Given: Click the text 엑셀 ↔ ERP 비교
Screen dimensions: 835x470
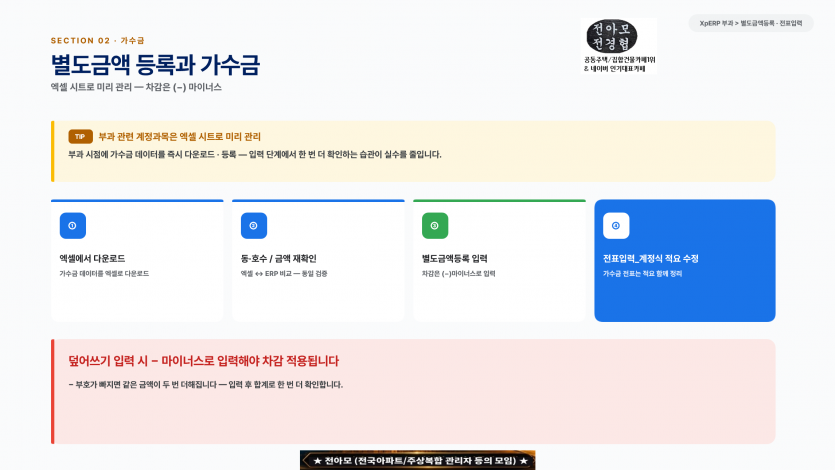Looking at the screenshot, I should click(284, 274).
